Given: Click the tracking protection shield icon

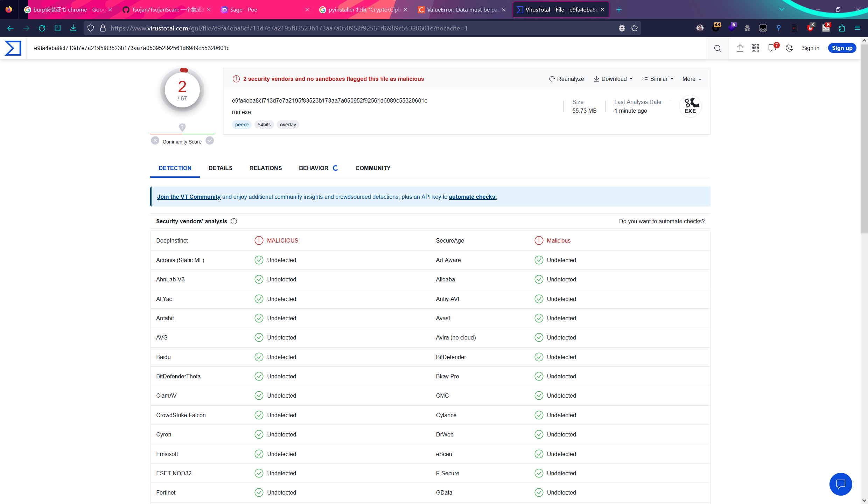Looking at the screenshot, I should coord(91,28).
